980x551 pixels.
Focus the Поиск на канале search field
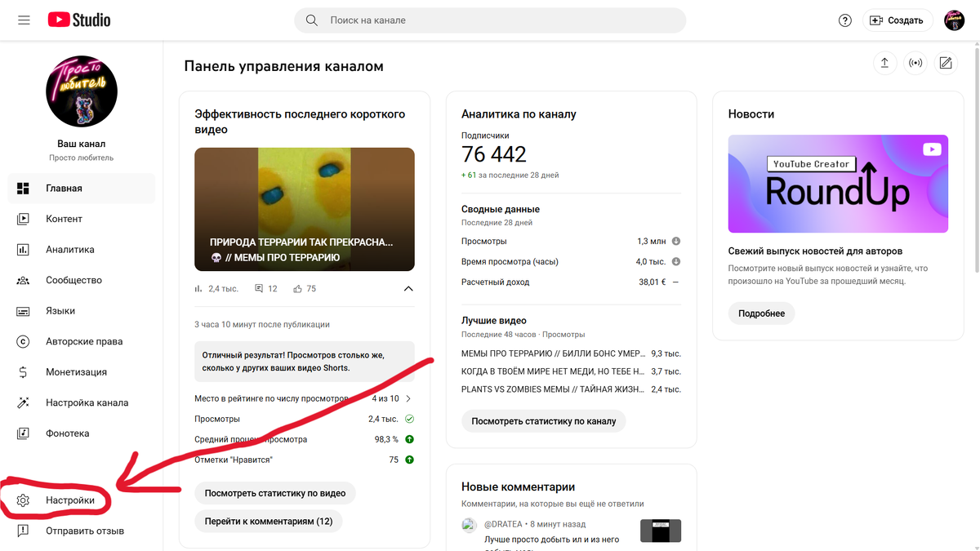click(x=490, y=20)
